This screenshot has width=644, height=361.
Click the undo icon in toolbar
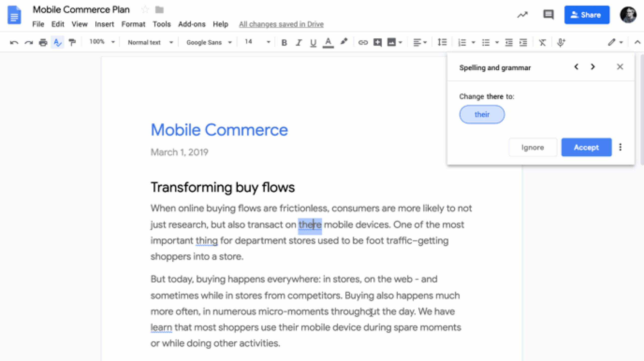[x=14, y=42]
